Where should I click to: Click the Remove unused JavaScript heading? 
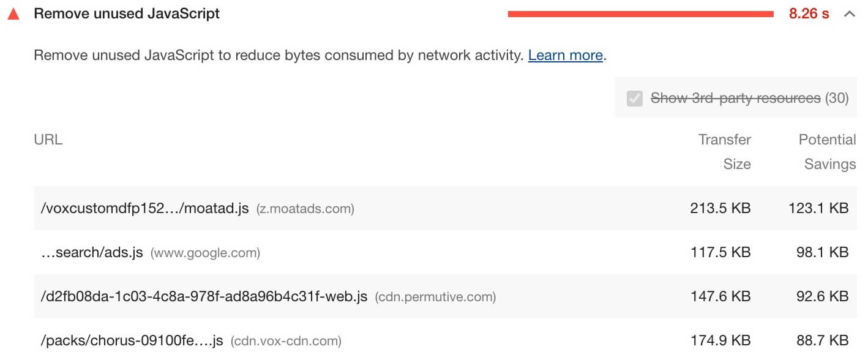(128, 13)
